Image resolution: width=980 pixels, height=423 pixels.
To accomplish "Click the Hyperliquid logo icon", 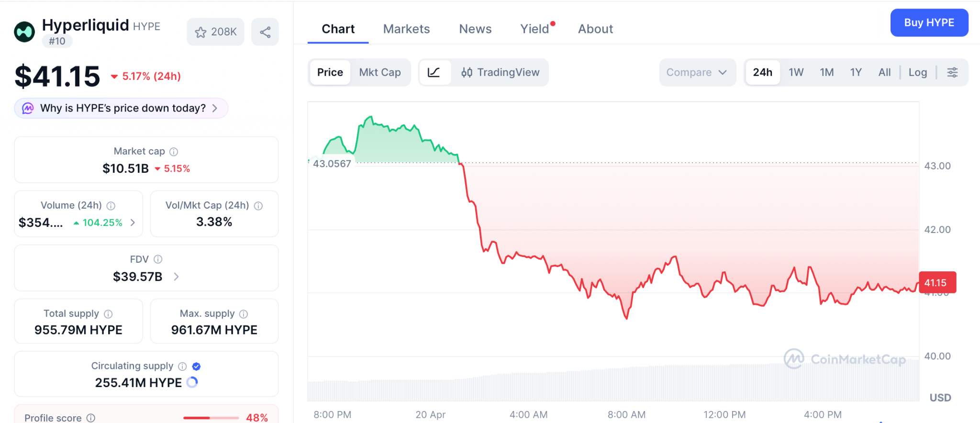I will 24,32.
